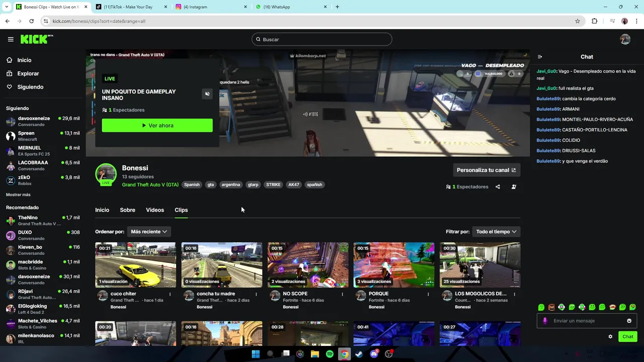
Task: Open the Más reciente sort dropdown
Action: tap(148, 232)
